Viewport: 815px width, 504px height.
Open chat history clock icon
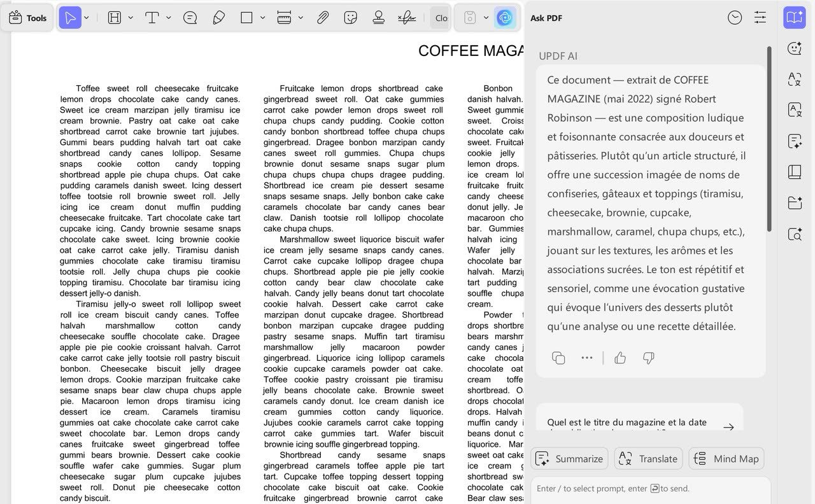point(735,18)
